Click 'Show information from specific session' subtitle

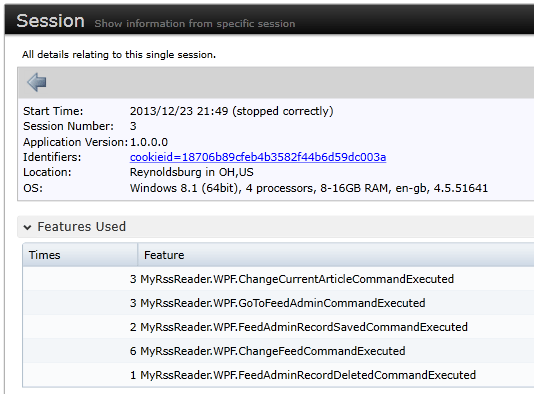(195, 23)
